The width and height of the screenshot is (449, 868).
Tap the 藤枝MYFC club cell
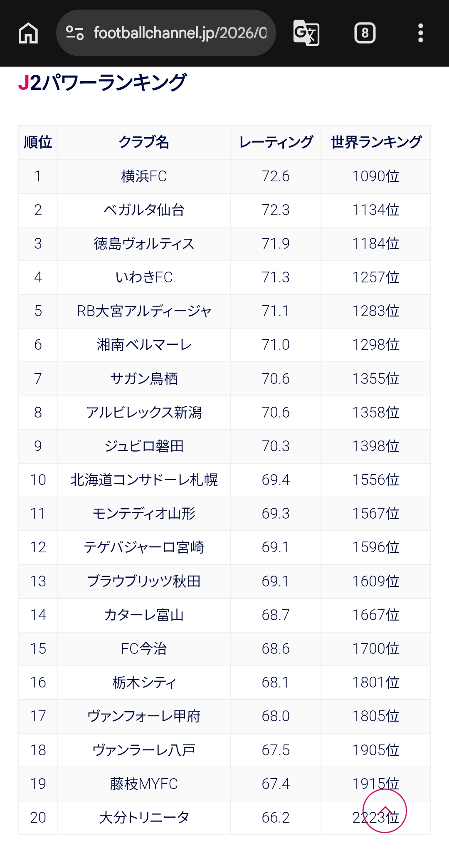(144, 784)
